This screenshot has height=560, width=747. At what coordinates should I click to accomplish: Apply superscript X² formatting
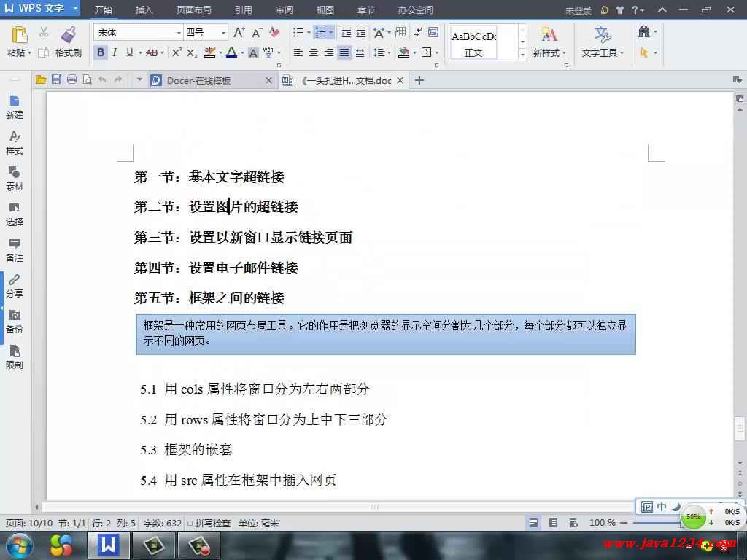[177, 52]
